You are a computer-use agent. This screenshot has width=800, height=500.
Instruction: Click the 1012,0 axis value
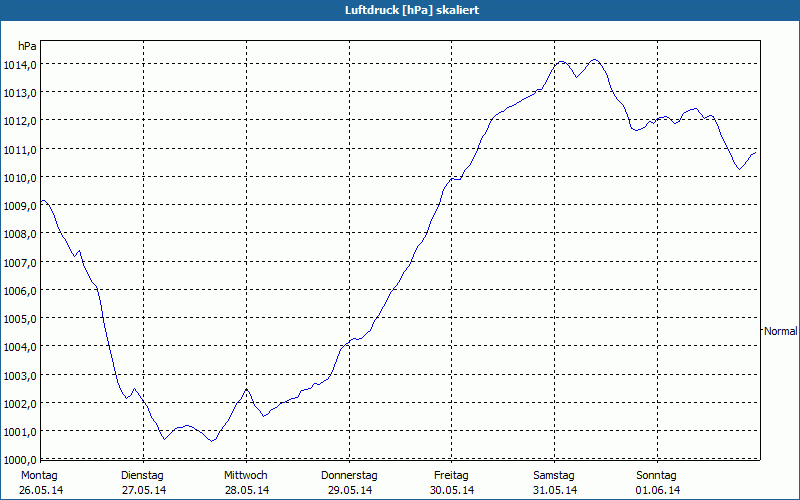pyautogui.click(x=20, y=121)
